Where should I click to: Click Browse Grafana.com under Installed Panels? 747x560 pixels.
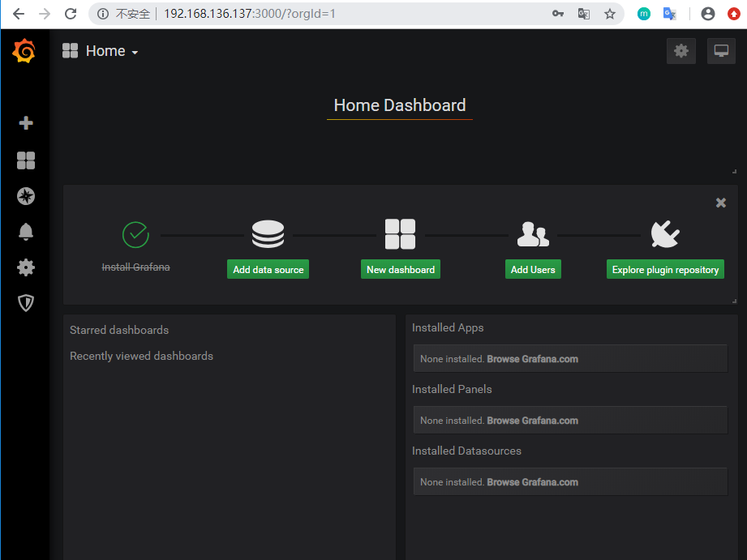coord(532,421)
